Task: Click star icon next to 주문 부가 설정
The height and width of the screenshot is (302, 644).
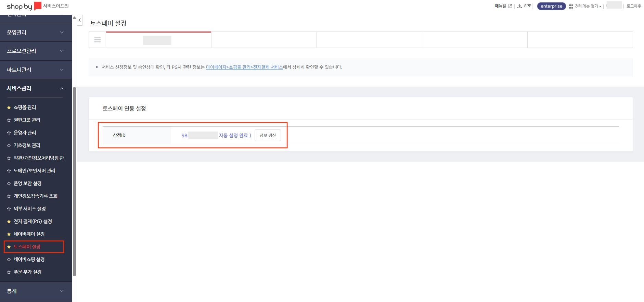Action: coord(9,272)
